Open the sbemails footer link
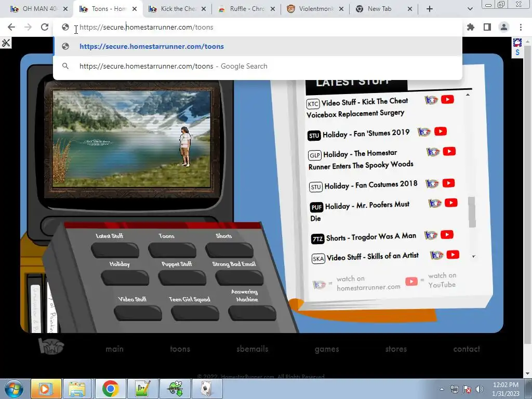 point(252,349)
